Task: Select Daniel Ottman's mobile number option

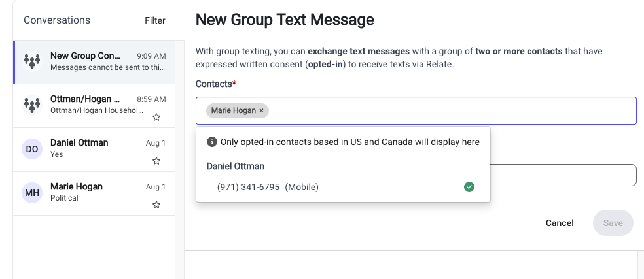Action: [343, 187]
